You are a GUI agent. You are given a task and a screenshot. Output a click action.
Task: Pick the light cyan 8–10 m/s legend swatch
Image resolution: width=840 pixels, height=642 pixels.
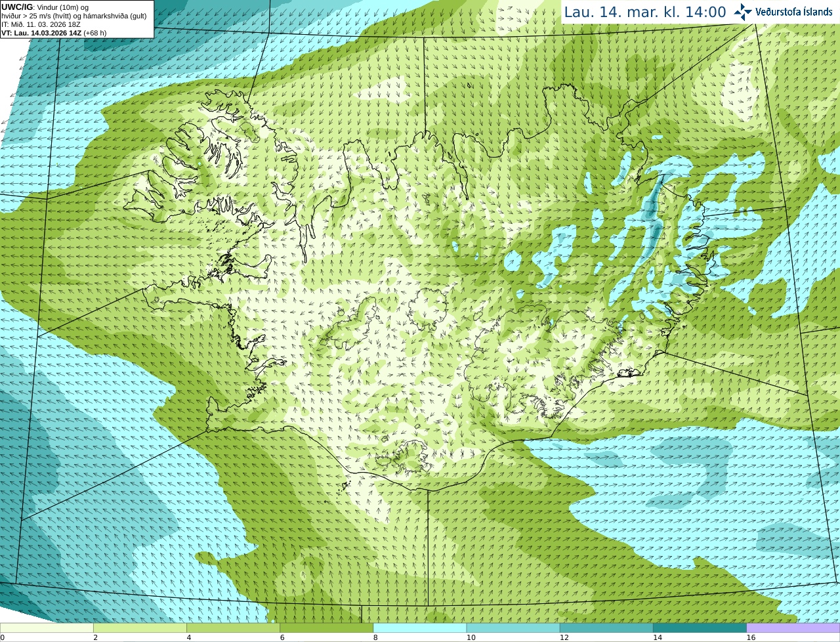[420, 628]
